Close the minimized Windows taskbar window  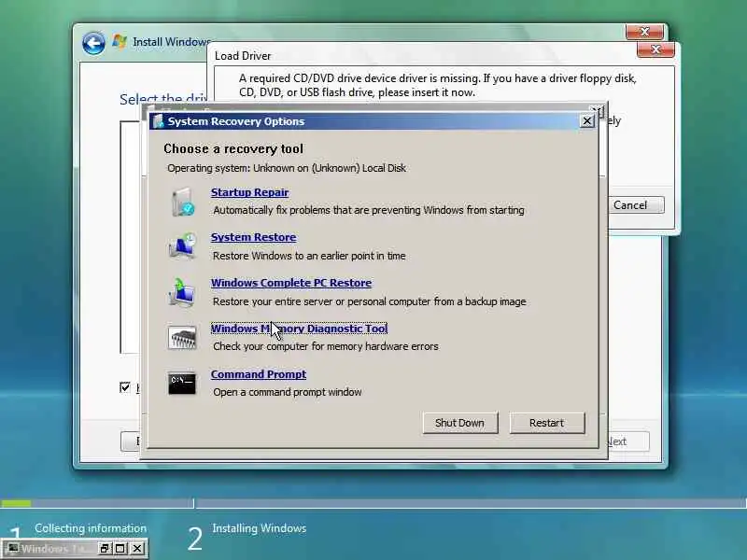136,549
